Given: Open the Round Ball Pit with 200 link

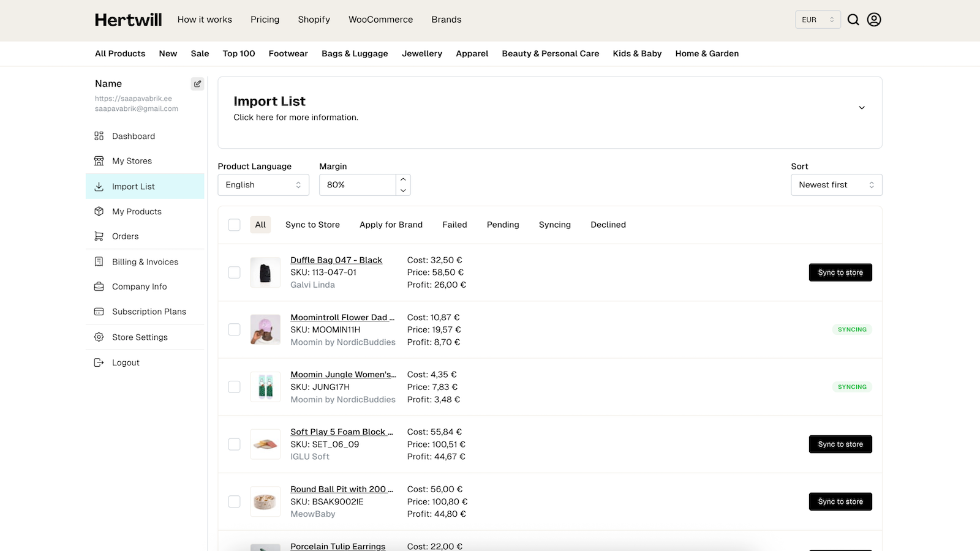Looking at the screenshot, I should tap(342, 489).
